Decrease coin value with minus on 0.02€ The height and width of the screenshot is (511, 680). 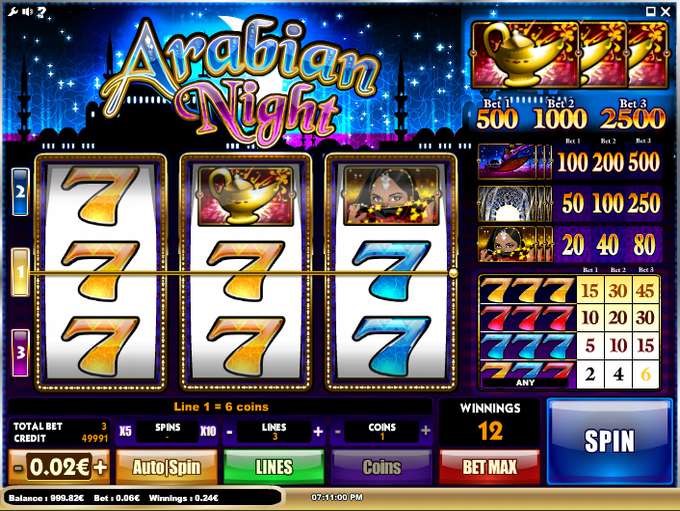[18, 468]
